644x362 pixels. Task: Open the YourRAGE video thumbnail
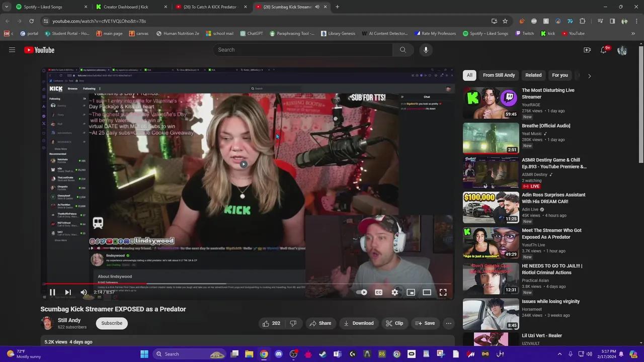coord(491,102)
